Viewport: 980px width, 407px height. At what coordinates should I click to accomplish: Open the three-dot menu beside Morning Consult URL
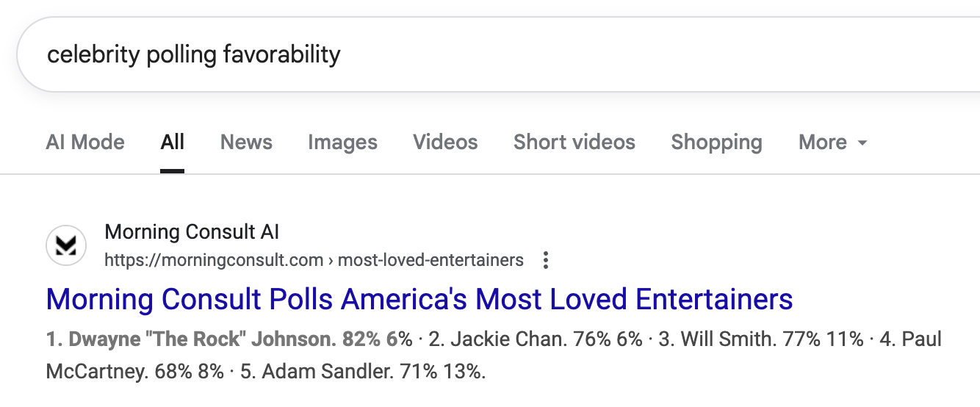(545, 260)
